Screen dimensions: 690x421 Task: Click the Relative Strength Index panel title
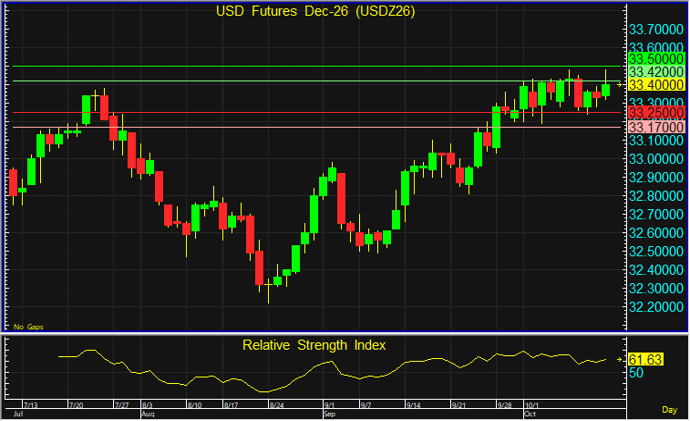pos(314,345)
